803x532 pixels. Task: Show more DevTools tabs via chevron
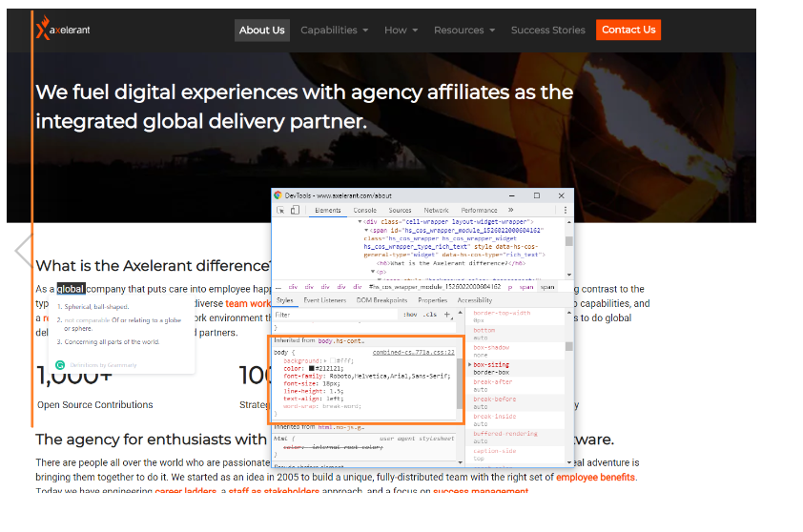pyautogui.click(x=510, y=210)
